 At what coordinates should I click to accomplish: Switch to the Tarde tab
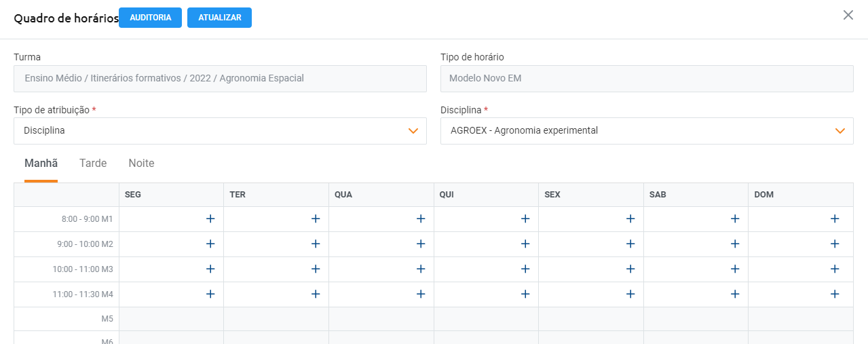pos(93,164)
